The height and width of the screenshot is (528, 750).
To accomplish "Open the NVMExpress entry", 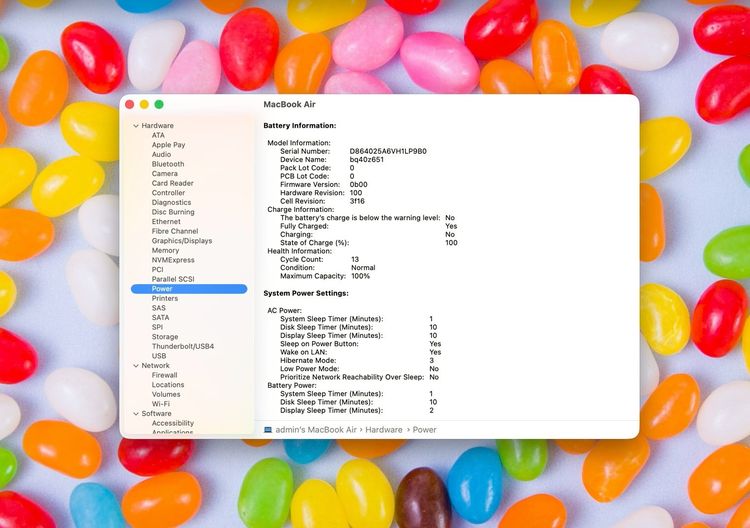I will pos(173,260).
